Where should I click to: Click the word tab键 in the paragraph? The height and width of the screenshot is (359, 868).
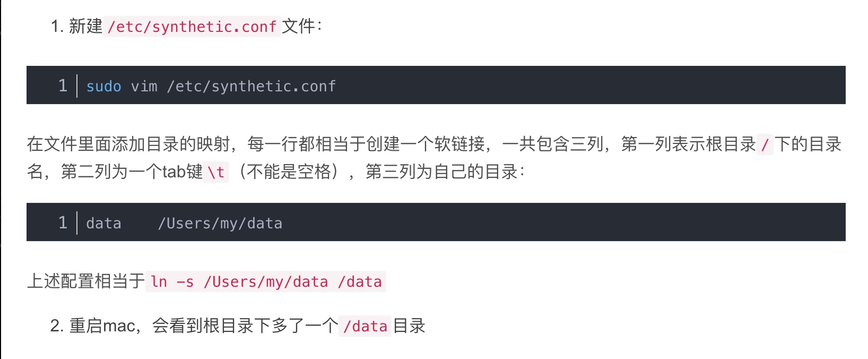(183, 172)
